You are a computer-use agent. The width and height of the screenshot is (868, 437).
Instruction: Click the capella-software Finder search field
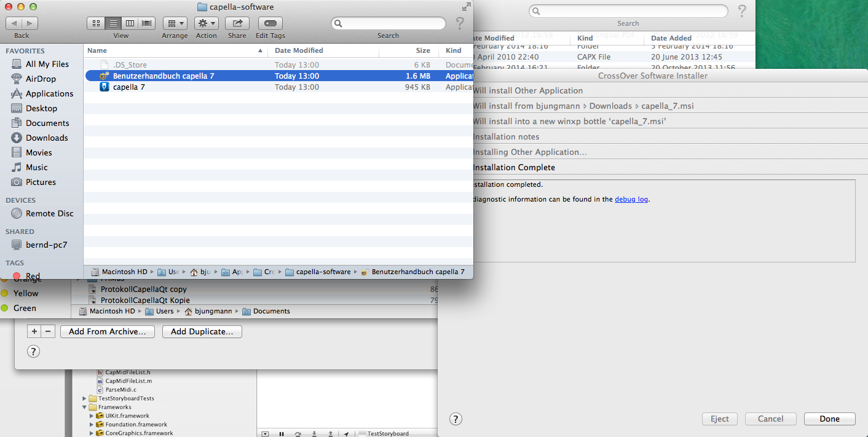click(x=389, y=23)
